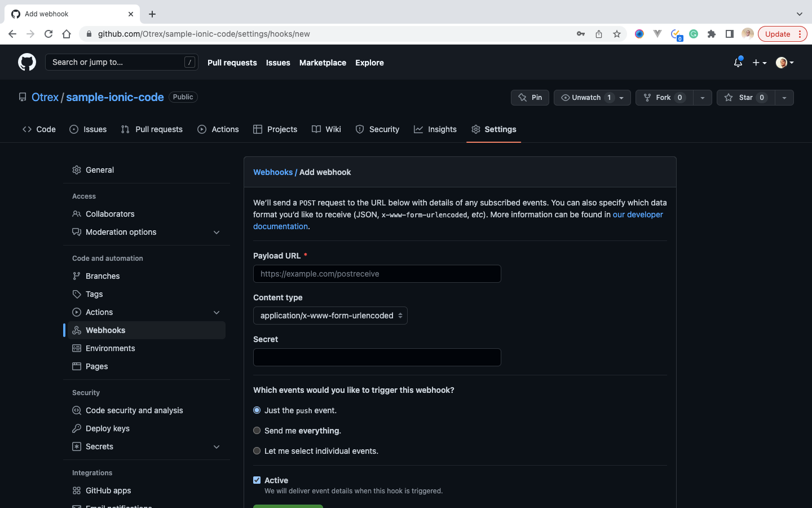Image resolution: width=812 pixels, height=508 pixels.
Task: Focus the Payload URL field
Action: 377,274
